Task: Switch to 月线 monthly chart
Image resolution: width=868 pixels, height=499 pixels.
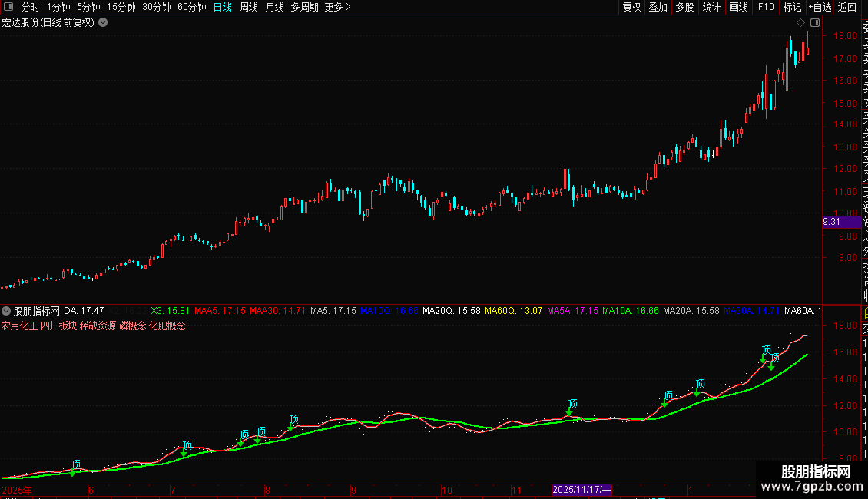Action: (274, 7)
